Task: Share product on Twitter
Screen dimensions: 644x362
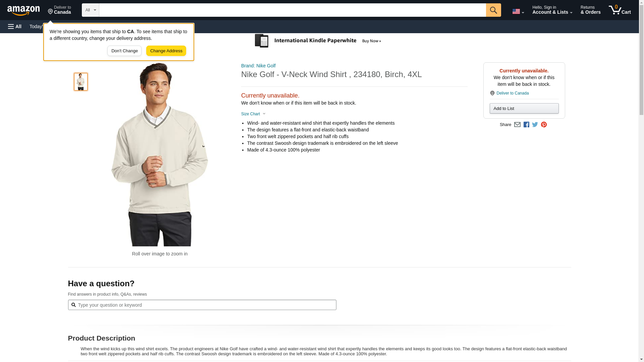Action: (x=535, y=125)
